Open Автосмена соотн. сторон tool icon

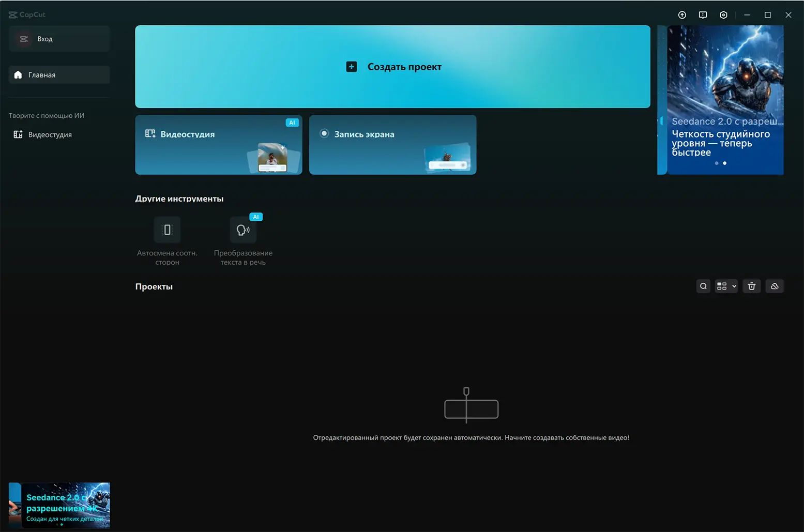point(167,230)
